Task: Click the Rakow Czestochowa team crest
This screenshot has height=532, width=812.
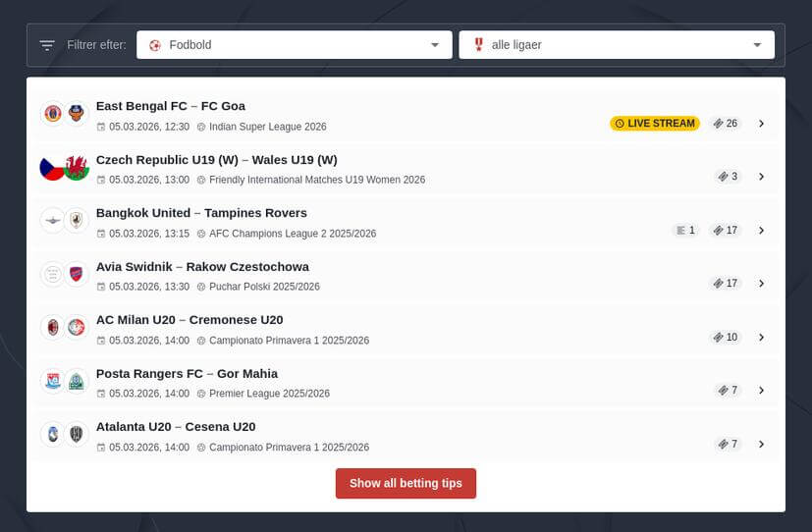Action: pyautogui.click(x=77, y=274)
